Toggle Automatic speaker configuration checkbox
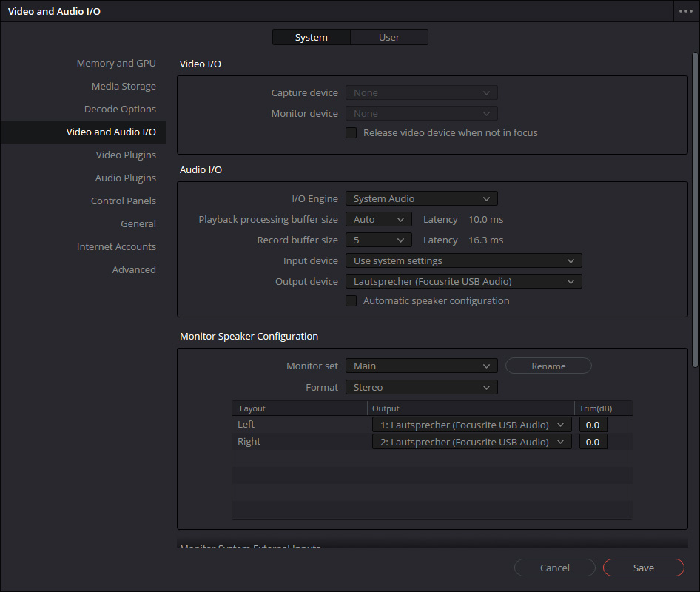This screenshot has height=592, width=700. (x=351, y=301)
